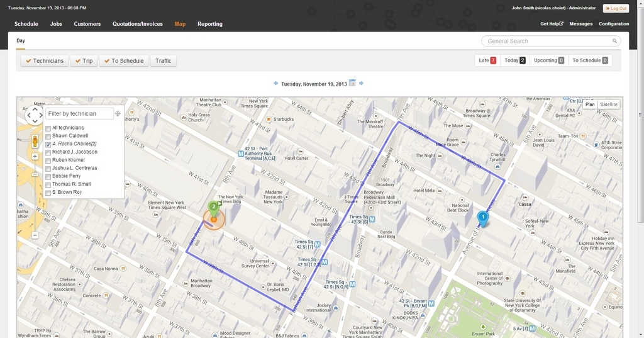Screen dimensions: 644x338
Task: Check Thomas R. Small checkbox
Action: [x=48, y=184]
